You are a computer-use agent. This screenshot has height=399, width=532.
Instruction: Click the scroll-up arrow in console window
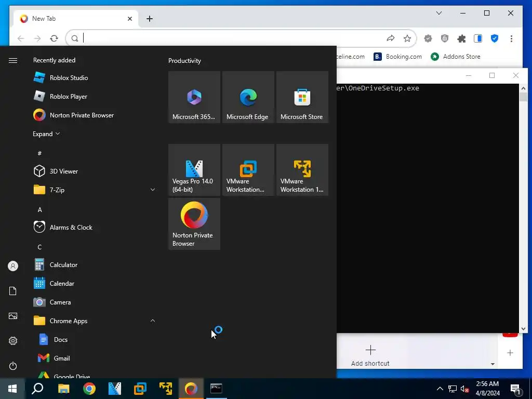523,88
